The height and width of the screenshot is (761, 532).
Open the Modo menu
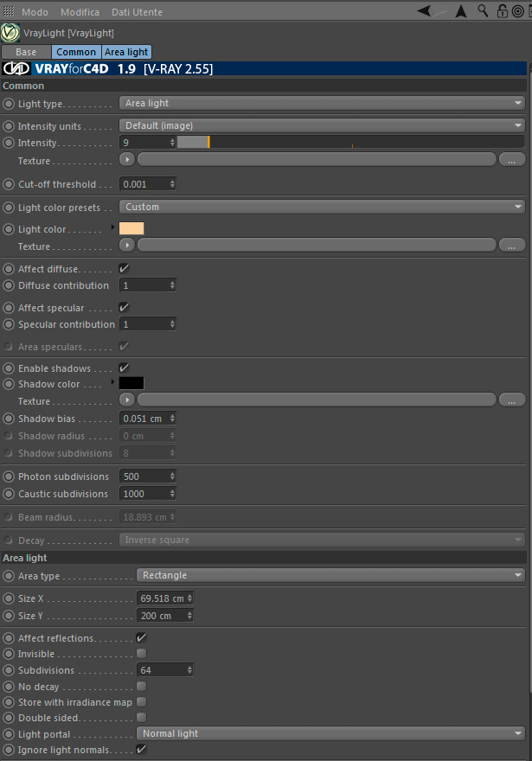(x=35, y=11)
